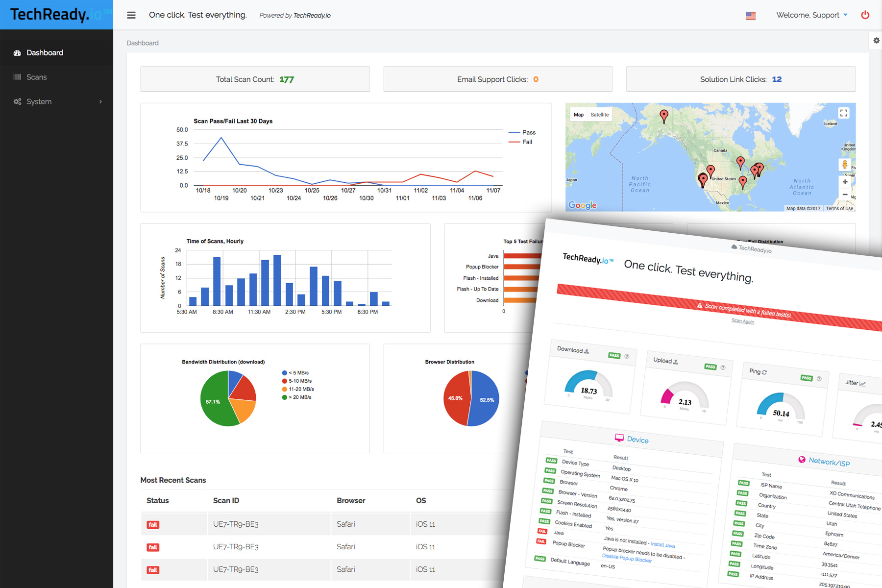Open the US flag language selector

751,16
